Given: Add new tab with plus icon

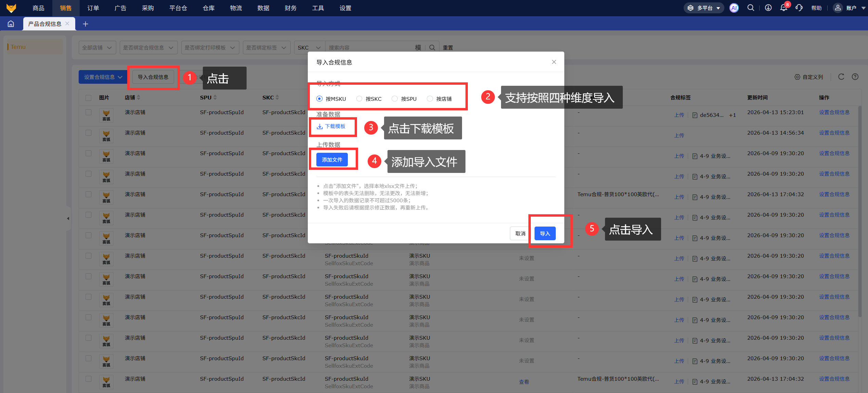Looking at the screenshot, I should [x=86, y=24].
